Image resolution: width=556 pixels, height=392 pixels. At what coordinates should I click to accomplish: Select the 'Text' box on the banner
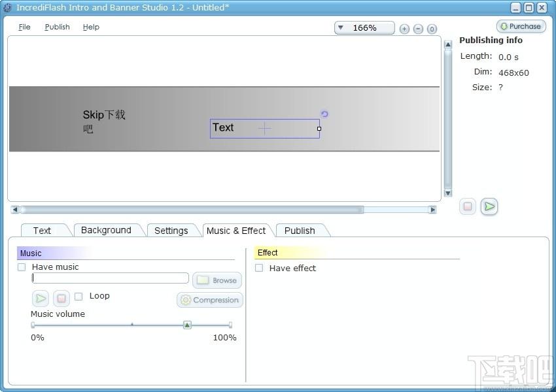264,129
